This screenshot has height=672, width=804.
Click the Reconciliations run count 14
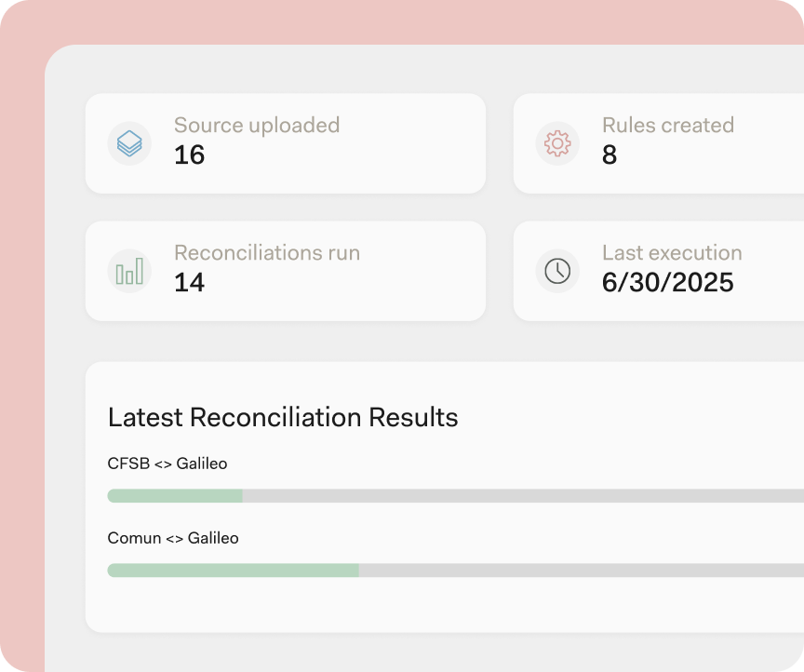click(x=189, y=283)
